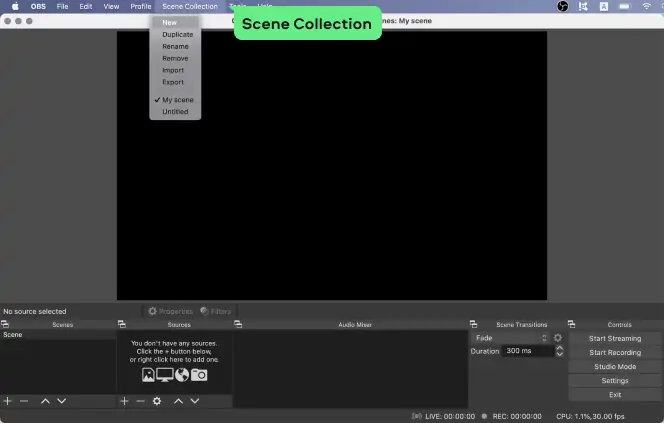Choose Export in Scene Collection menu

tap(175, 82)
